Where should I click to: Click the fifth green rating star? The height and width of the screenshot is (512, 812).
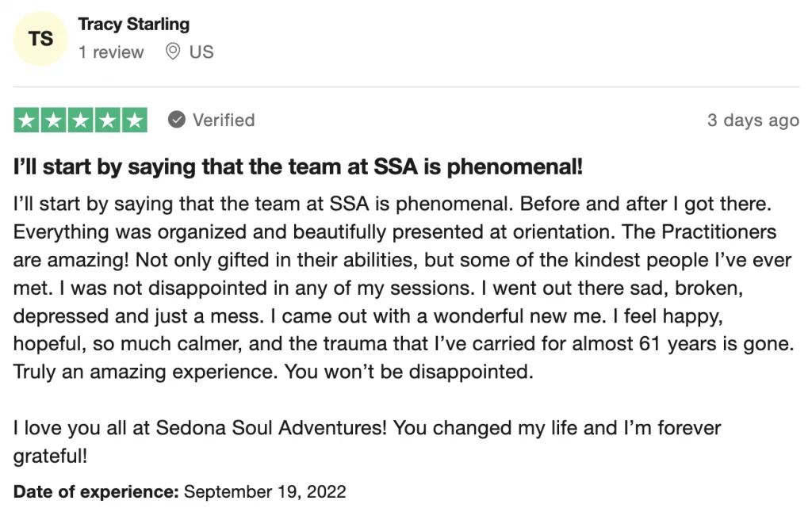[x=135, y=120]
